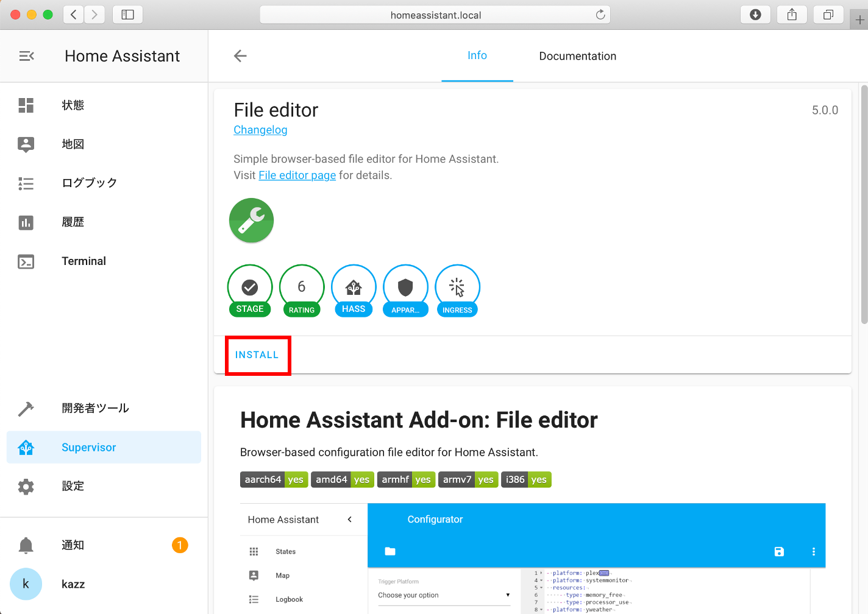
Task: Click the 'Home Assistant' sidebar title
Action: tap(122, 56)
